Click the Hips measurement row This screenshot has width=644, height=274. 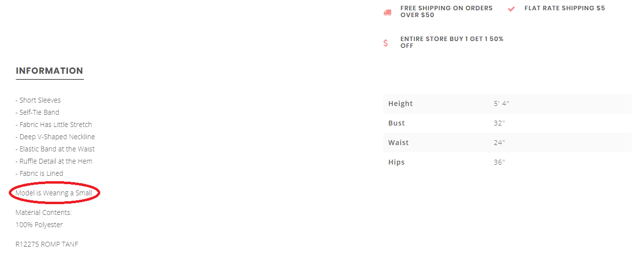point(508,162)
